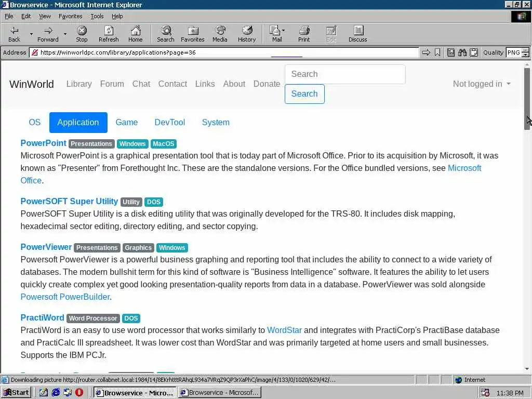Click the binoculars find icon
The height and width of the screenshot is (399, 532).
pyautogui.click(x=462, y=52)
